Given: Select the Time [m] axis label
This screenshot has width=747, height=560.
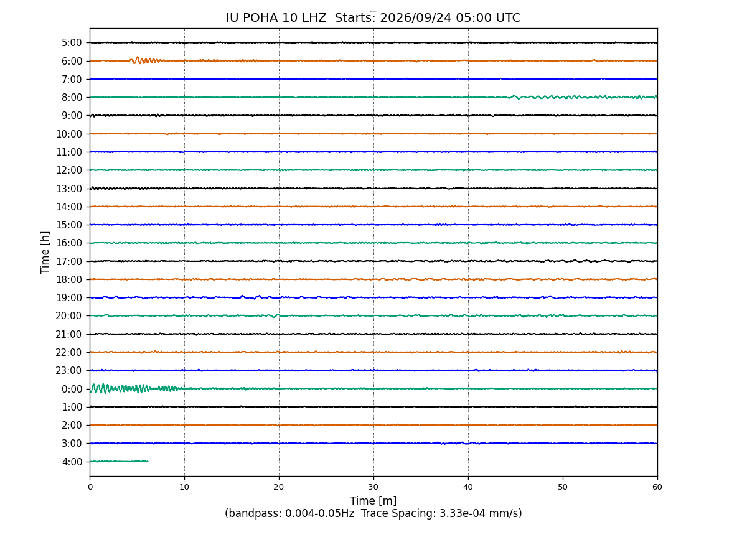Looking at the screenshot, I should (373, 501).
